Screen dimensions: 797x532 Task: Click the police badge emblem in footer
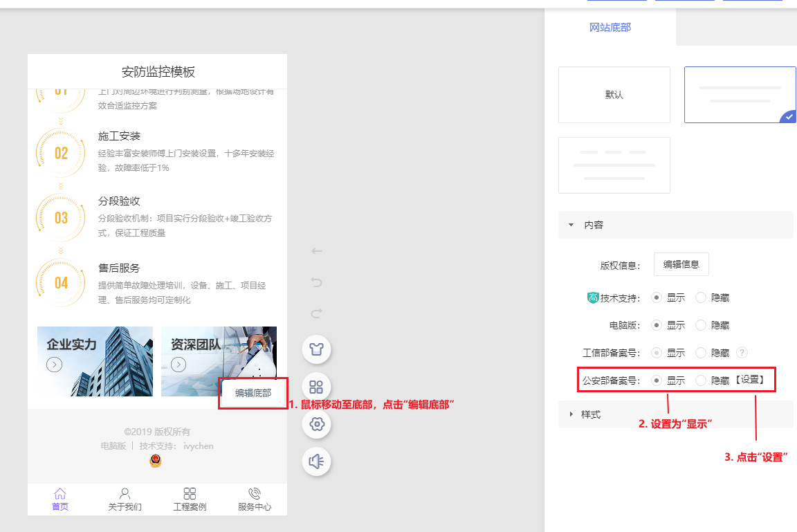click(156, 461)
